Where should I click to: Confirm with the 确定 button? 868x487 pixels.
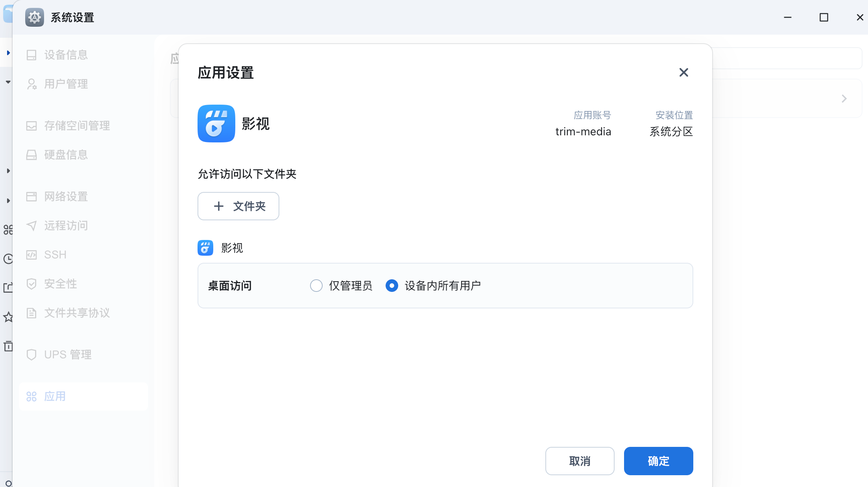(x=658, y=461)
